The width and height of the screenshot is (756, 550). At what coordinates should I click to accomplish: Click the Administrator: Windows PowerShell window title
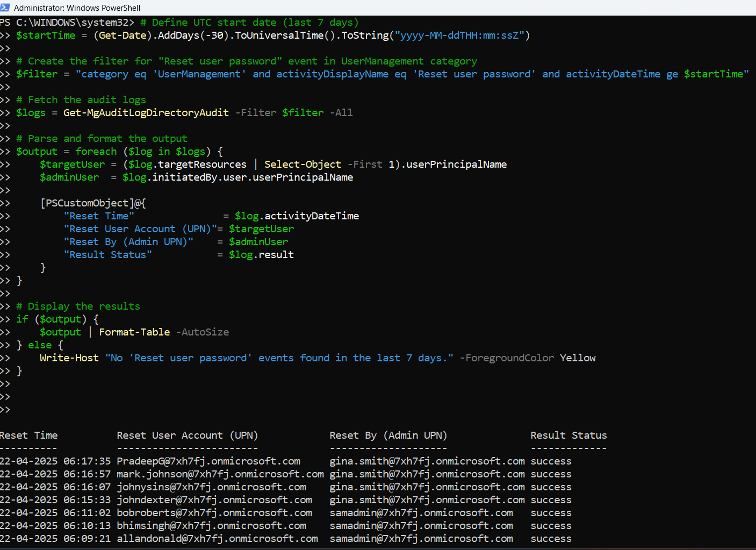(77, 8)
